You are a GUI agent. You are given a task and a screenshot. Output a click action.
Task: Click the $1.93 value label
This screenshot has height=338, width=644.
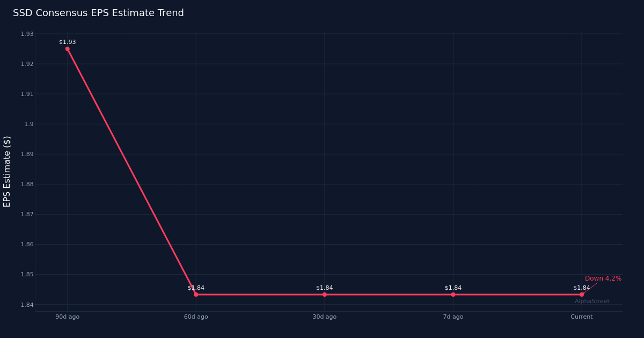[x=67, y=42]
